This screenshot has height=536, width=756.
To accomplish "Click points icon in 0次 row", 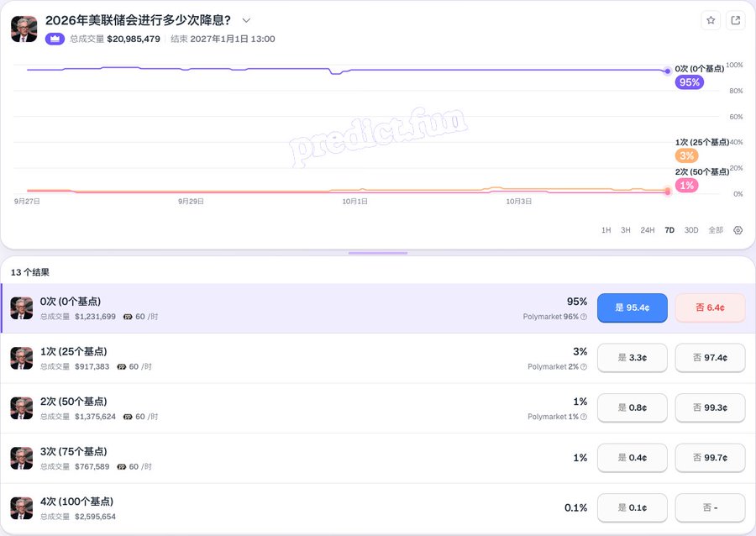I will (x=128, y=317).
